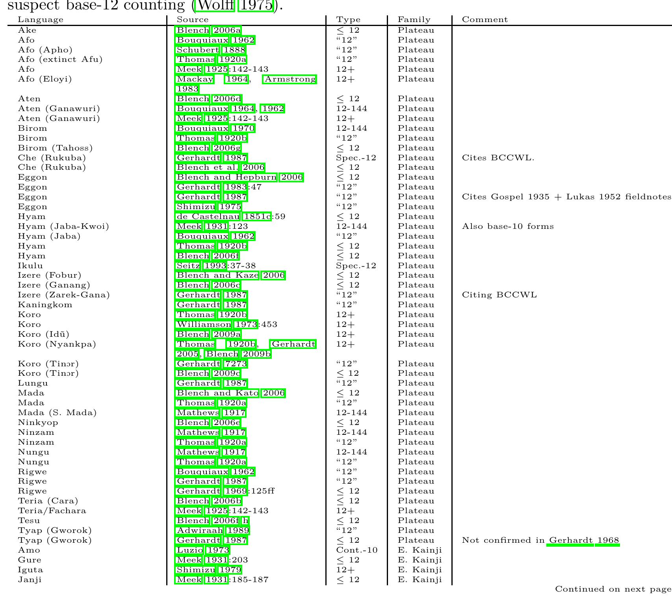Open the Blench 2006d reference for Aten

[209, 99]
